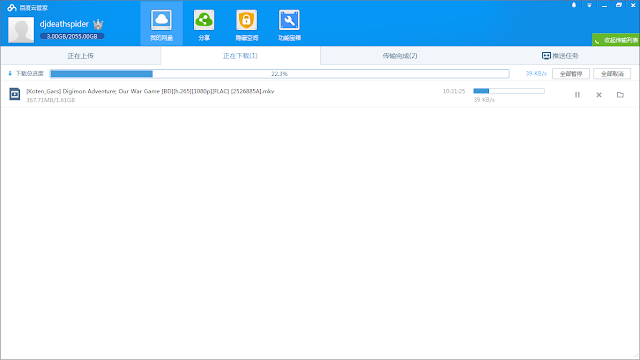Click the username djdeathspider

coord(64,24)
